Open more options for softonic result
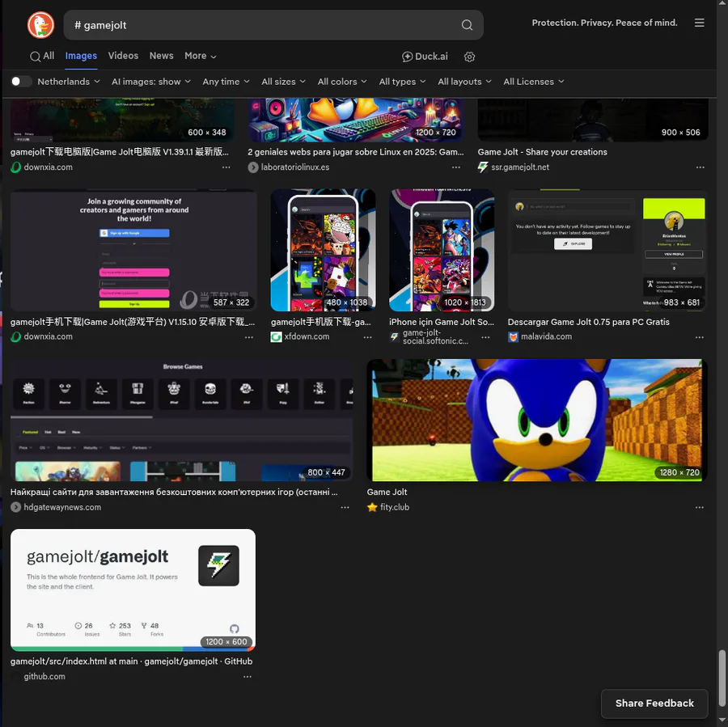 pos(485,337)
